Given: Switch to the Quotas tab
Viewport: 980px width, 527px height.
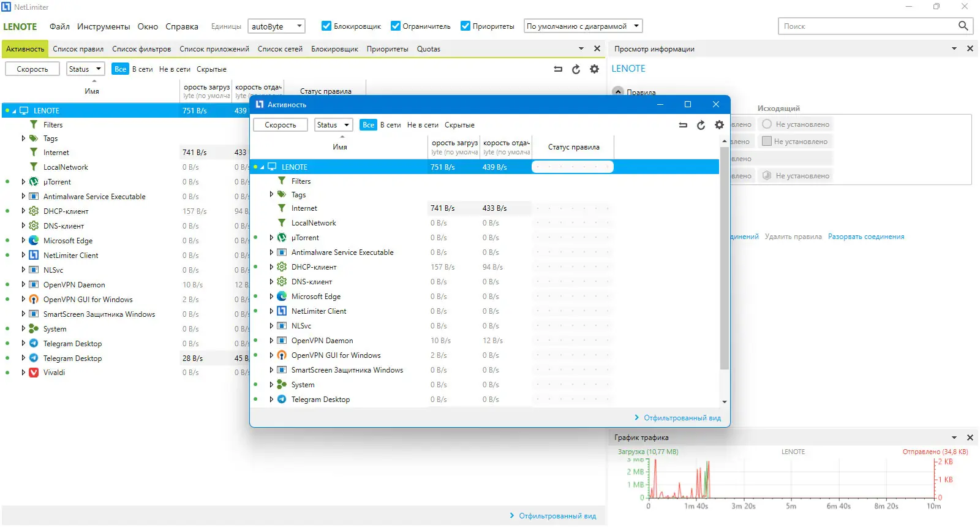Looking at the screenshot, I should (429, 49).
